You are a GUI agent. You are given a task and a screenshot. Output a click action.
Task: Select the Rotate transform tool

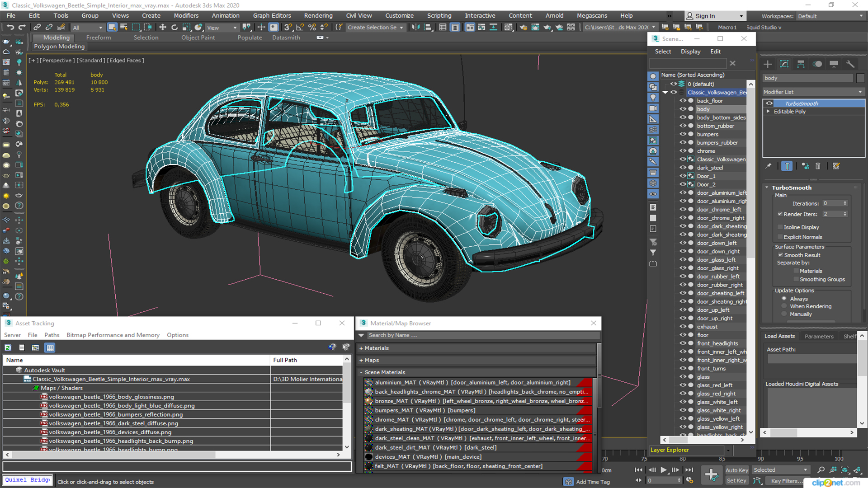[175, 28]
